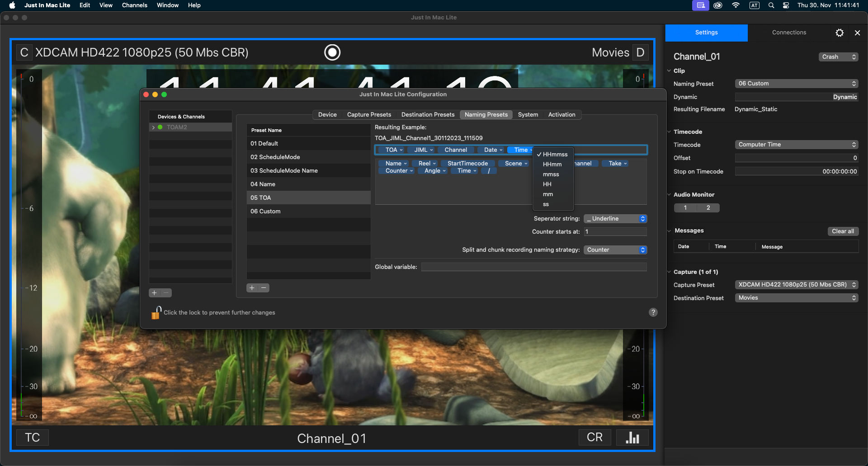Collapse the Audio Monitor section

(669, 194)
